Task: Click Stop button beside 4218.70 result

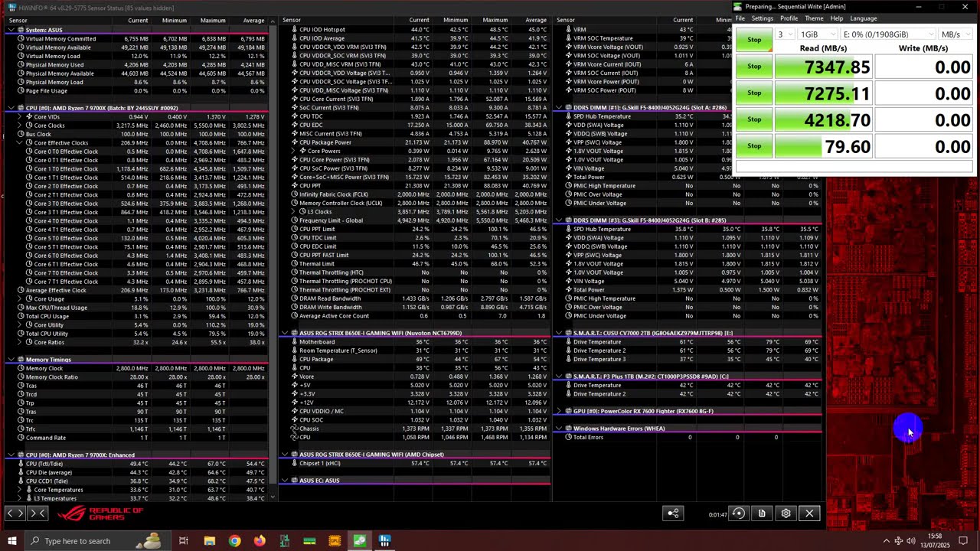Action: pyautogui.click(x=754, y=119)
